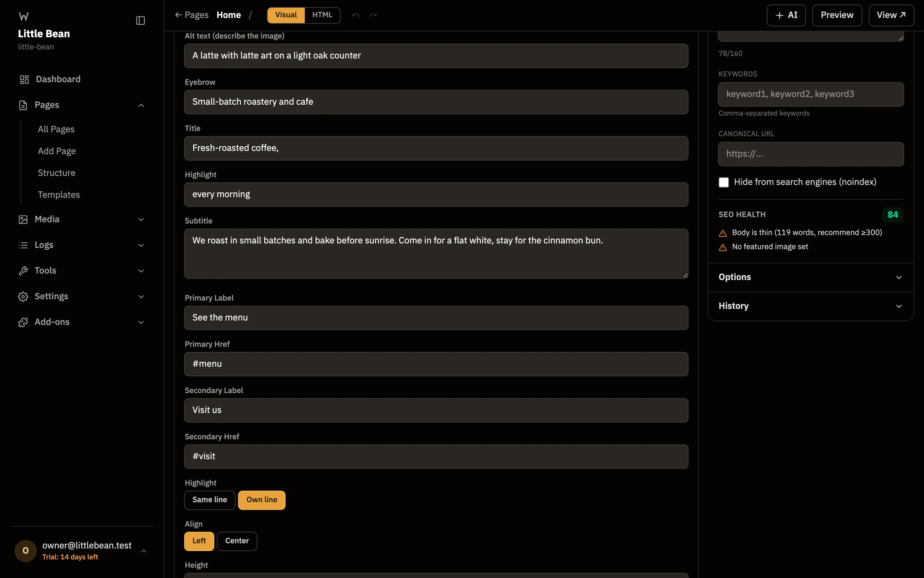Expand the Media menu chevron
The width and height of the screenshot is (924, 578).
coord(141,219)
